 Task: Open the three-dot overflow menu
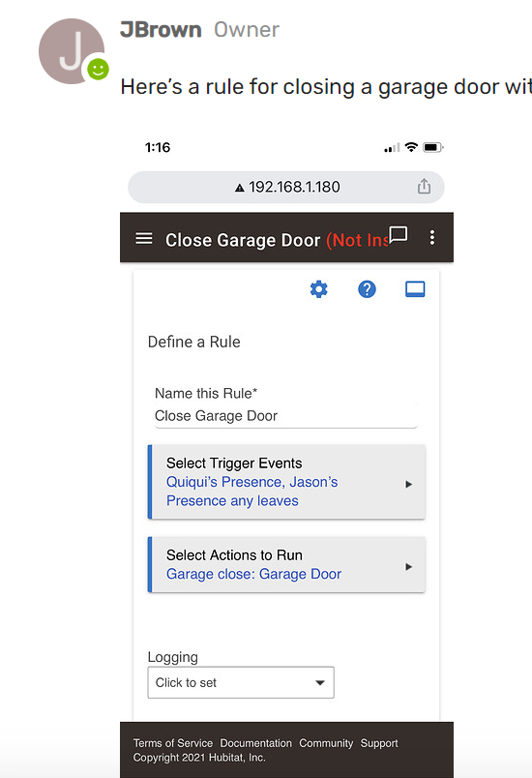click(x=432, y=238)
